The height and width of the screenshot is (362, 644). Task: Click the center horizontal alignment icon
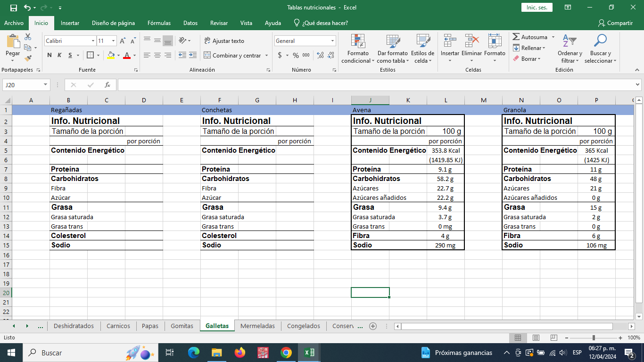(x=157, y=55)
